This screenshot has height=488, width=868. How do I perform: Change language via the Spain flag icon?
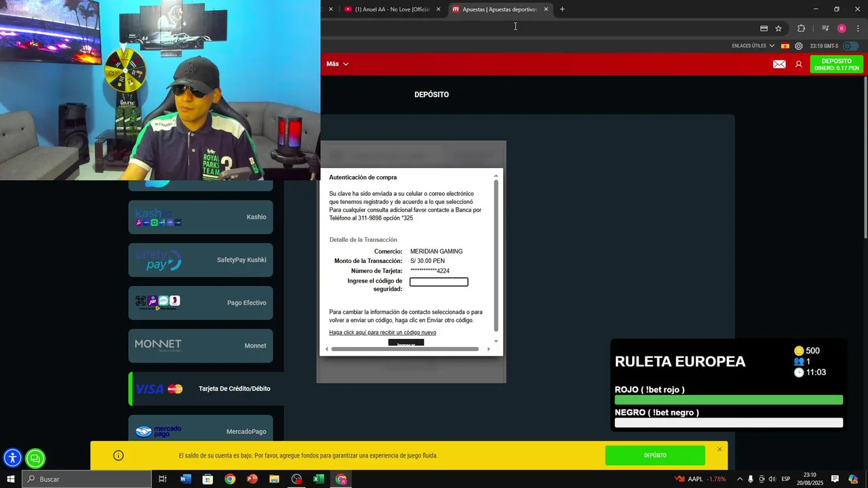click(785, 46)
